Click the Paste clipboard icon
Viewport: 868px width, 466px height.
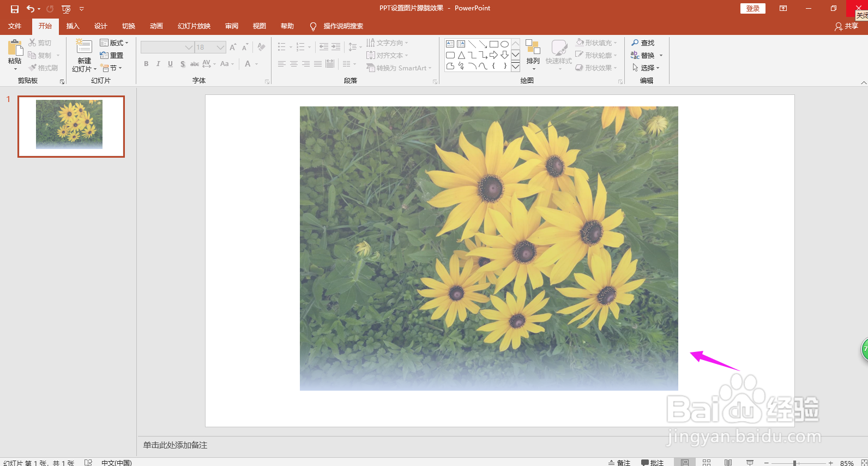(x=15, y=47)
